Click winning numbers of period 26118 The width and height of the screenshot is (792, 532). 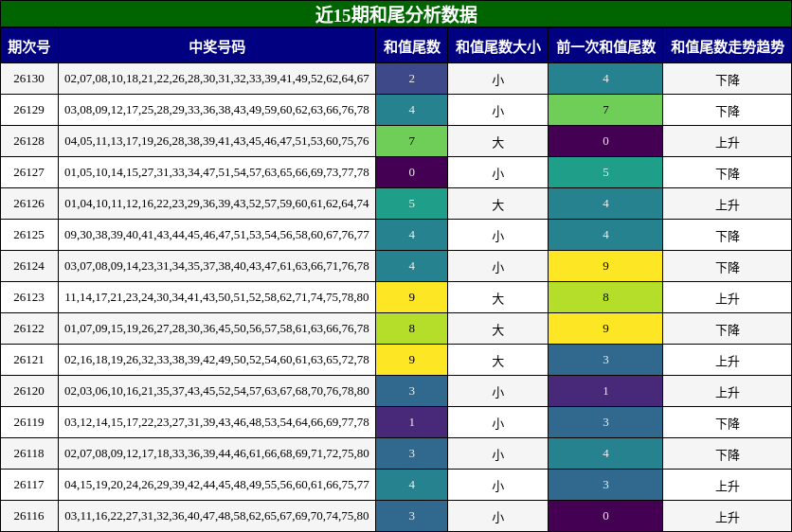tap(217, 453)
